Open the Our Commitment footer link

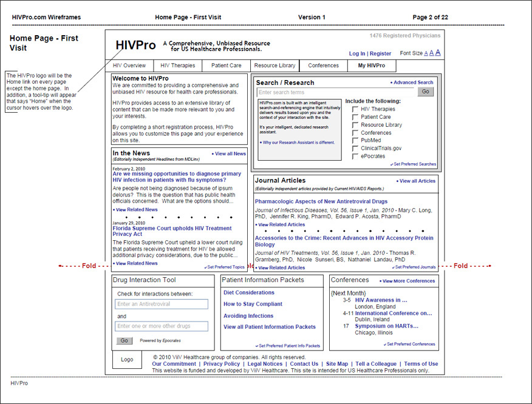click(174, 364)
